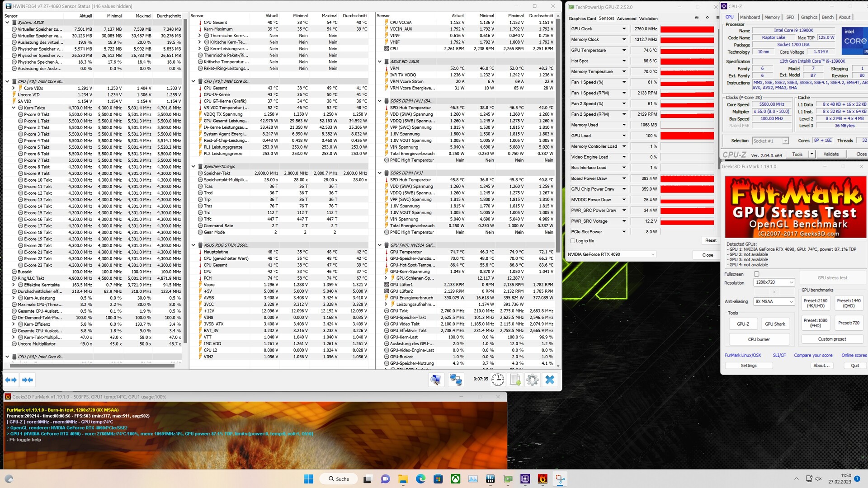Viewport: 868px width, 488px height.
Task: Open File Explorer from taskbar
Action: (403, 479)
